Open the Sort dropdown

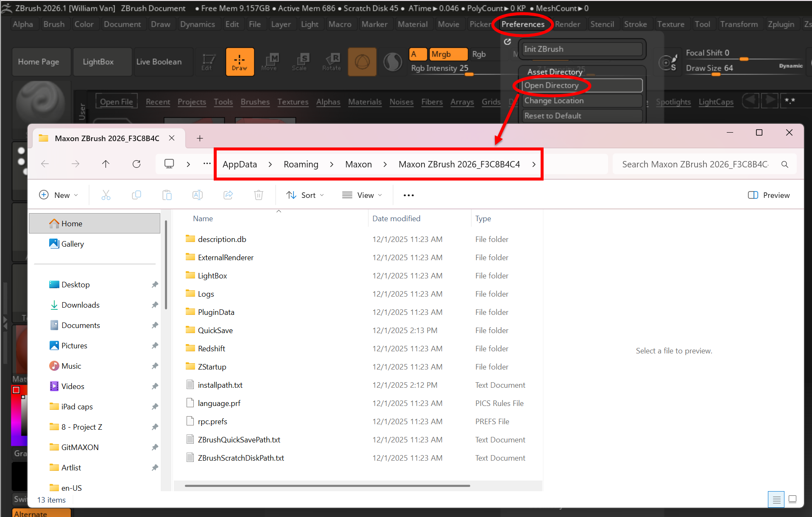pyautogui.click(x=305, y=195)
